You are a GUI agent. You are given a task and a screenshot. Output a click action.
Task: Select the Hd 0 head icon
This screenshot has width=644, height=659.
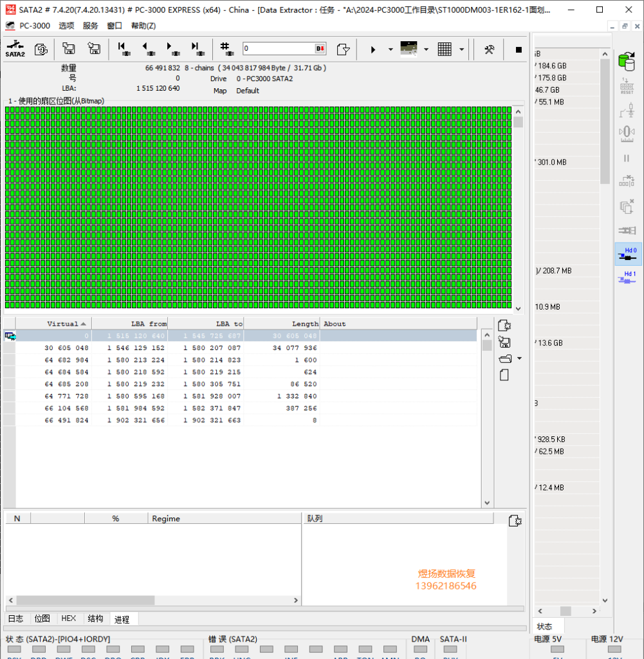click(x=628, y=254)
